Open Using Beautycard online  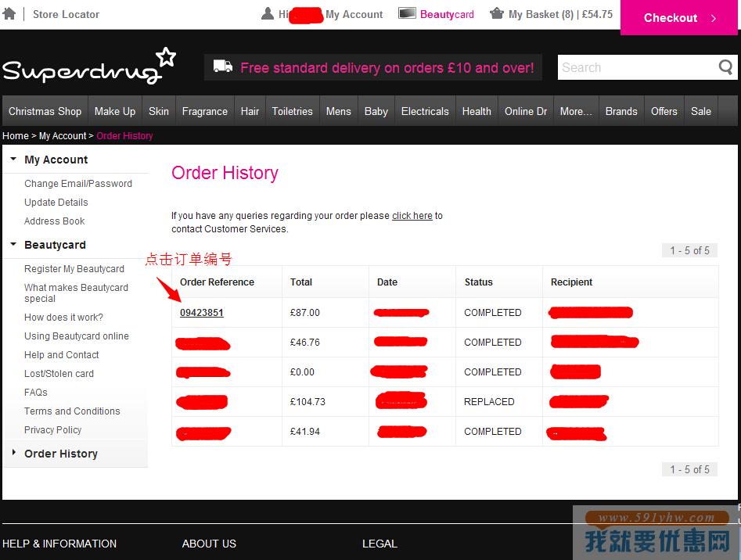tap(77, 336)
